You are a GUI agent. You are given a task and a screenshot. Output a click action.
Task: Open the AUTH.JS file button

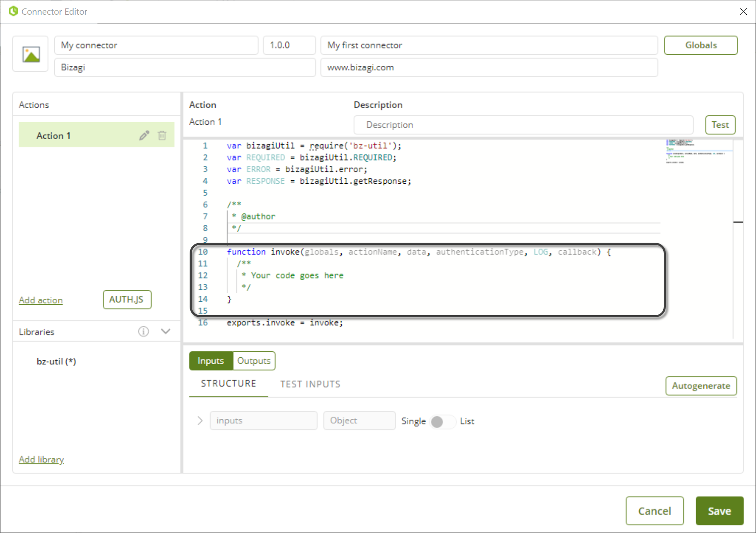pyautogui.click(x=126, y=300)
